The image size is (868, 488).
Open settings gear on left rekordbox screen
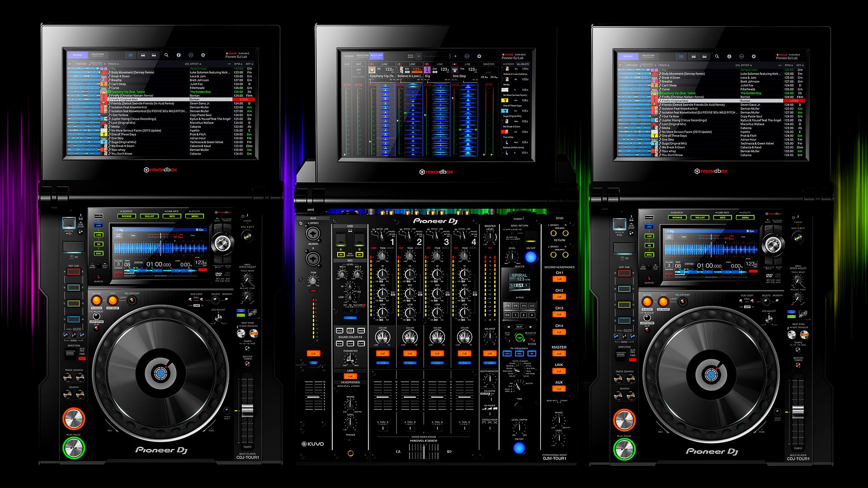click(x=203, y=55)
